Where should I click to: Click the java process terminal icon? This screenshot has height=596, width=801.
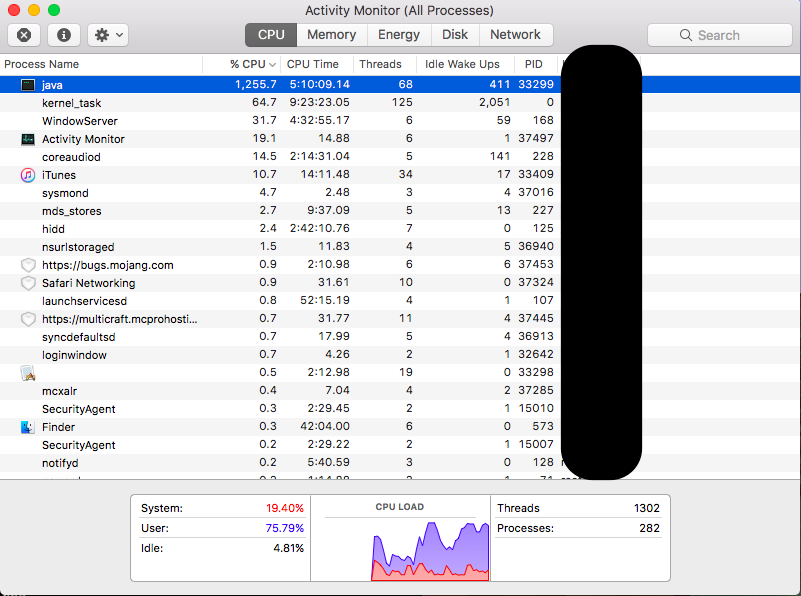pos(28,85)
